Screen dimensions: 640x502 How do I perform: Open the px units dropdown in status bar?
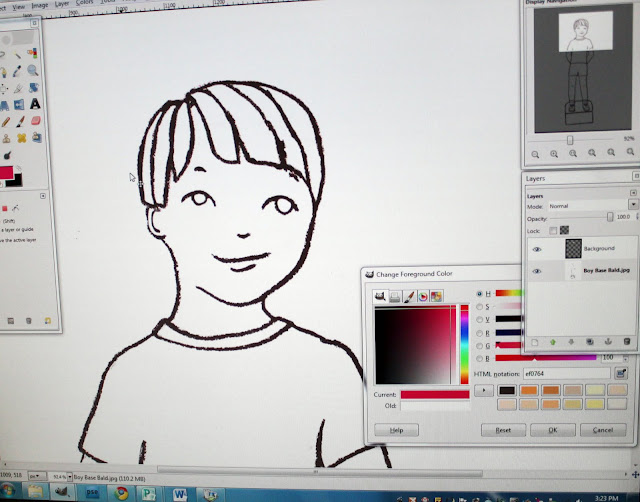pos(37,476)
